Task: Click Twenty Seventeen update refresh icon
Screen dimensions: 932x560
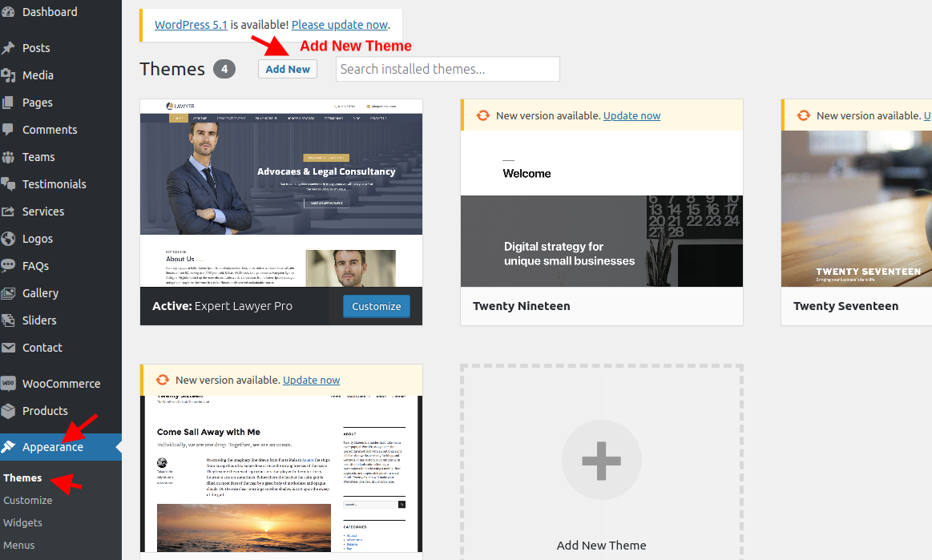Action: [x=804, y=116]
